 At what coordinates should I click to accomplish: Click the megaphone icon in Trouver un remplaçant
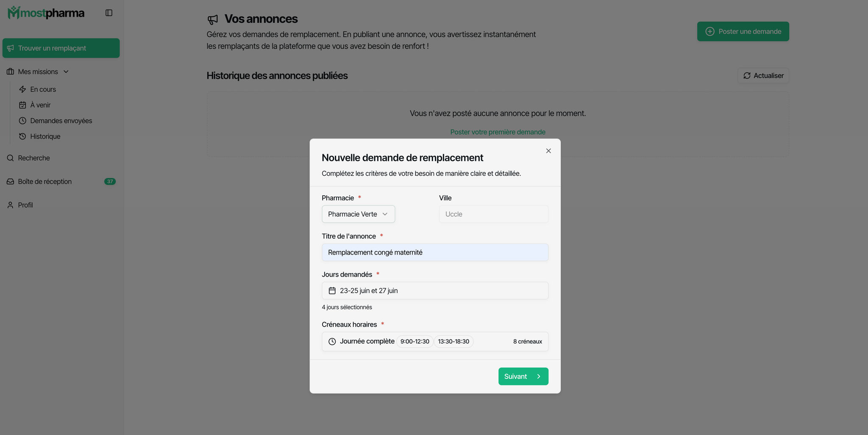coord(11,48)
